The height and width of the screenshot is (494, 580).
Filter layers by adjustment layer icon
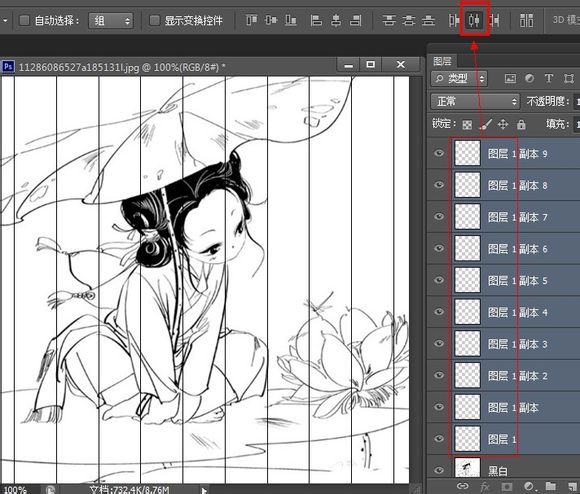(529, 78)
